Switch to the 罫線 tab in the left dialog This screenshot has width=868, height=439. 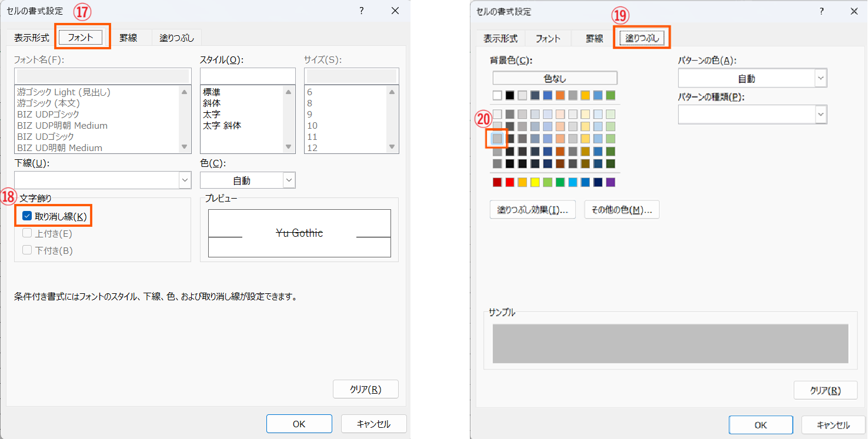pos(128,38)
